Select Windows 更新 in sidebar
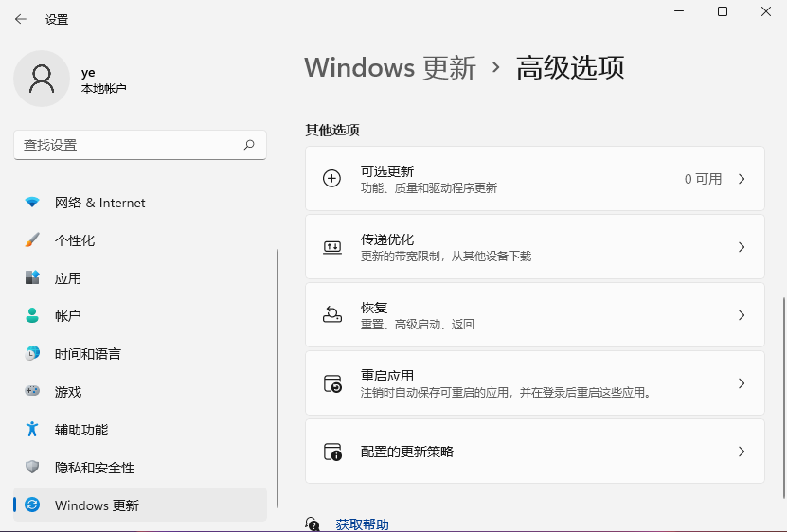The image size is (787, 532). (x=140, y=505)
